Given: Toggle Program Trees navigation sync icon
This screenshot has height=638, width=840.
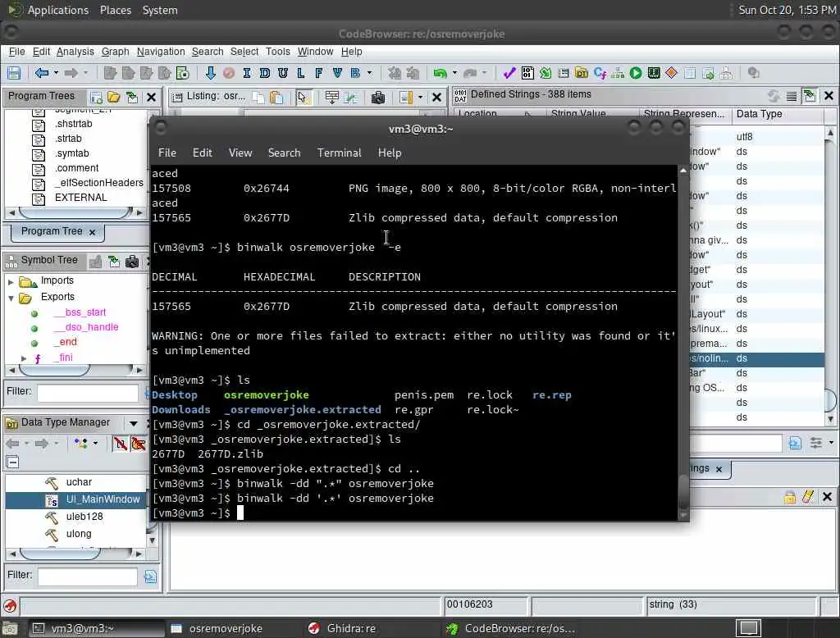Looking at the screenshot, I should click(x=132, y=97).
